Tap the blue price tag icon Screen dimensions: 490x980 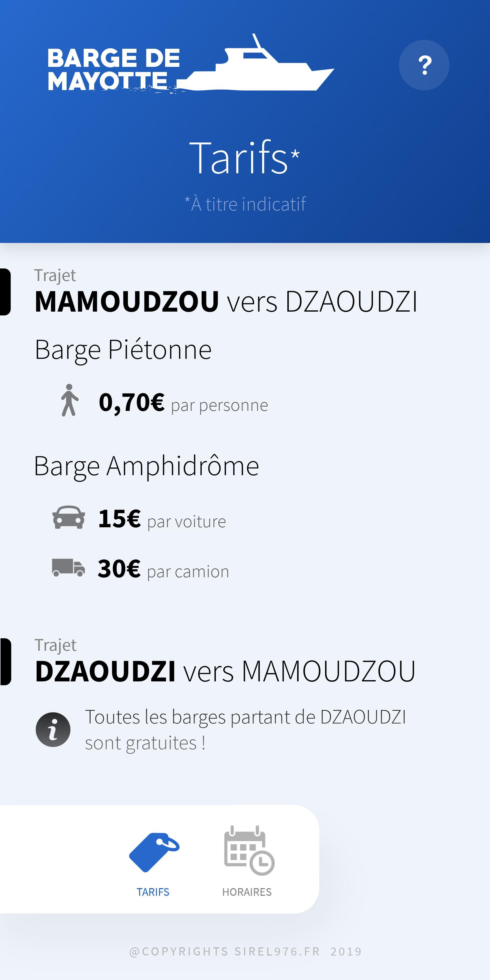click(154, 852)
